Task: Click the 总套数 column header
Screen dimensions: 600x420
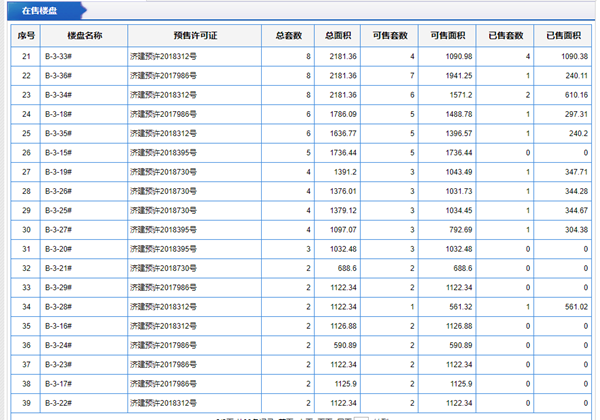Action: (x=289, y=36)
